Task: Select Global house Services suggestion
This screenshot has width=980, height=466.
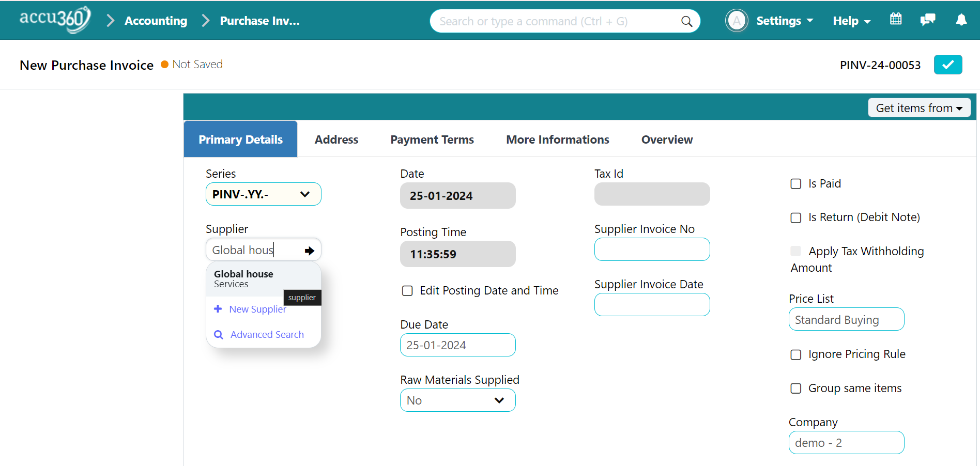Action: [x=264, y=279]
